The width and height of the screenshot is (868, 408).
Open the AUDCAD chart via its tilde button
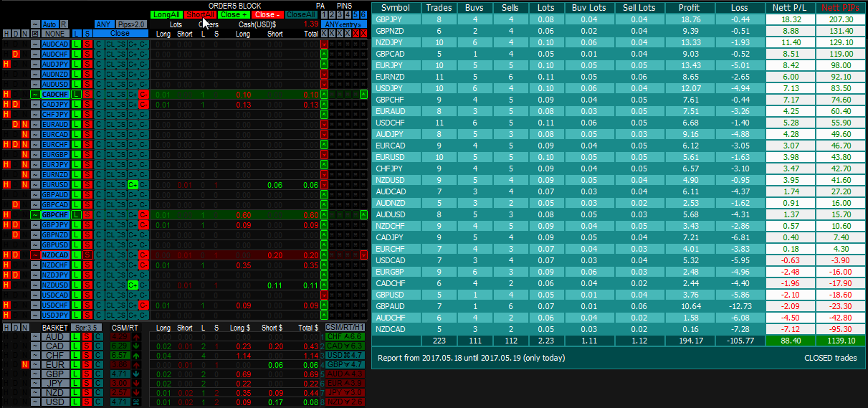point(35,44)
